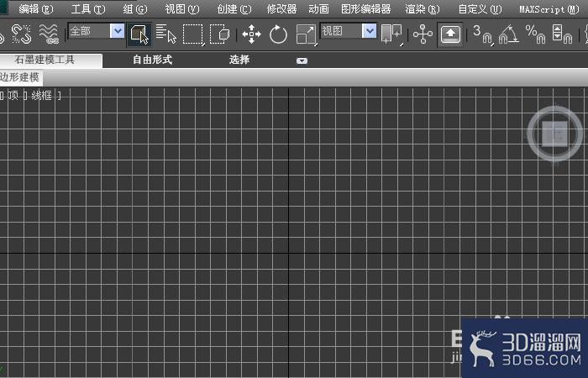The width and height of the screenshot is (588, 378).
Task: Click the 顶 viewport view label
Action: pos(13,96)
